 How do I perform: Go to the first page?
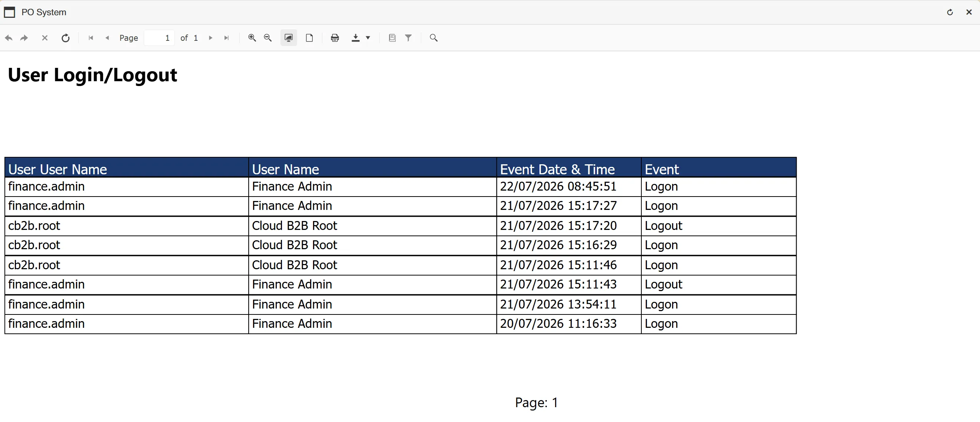click(x=90, y=38)
